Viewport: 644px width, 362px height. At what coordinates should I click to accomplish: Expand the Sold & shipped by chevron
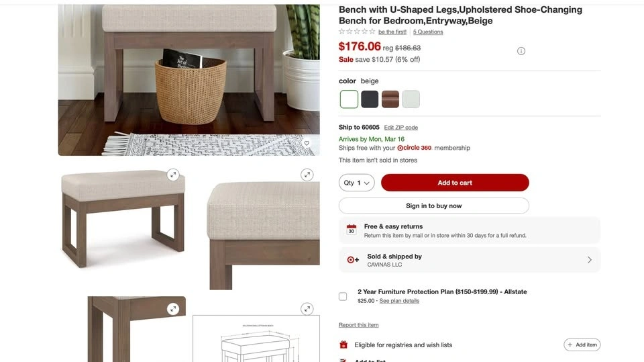pyautogui.click(x=590, y=260)
